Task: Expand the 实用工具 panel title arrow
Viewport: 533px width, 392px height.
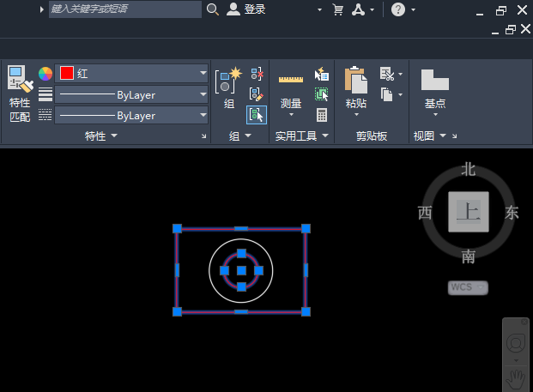Action: click(325, 136)
